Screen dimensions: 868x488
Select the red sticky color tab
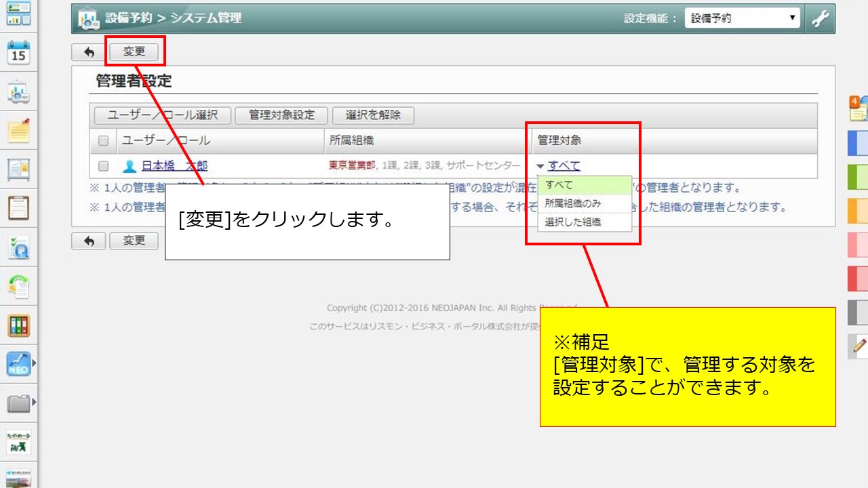[859, 279]
